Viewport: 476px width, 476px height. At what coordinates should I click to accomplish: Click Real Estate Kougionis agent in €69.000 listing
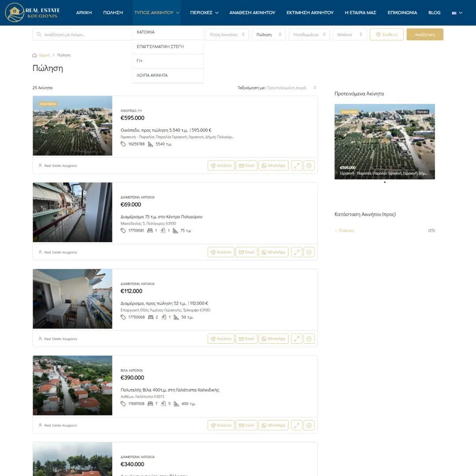tap(61, 252)
